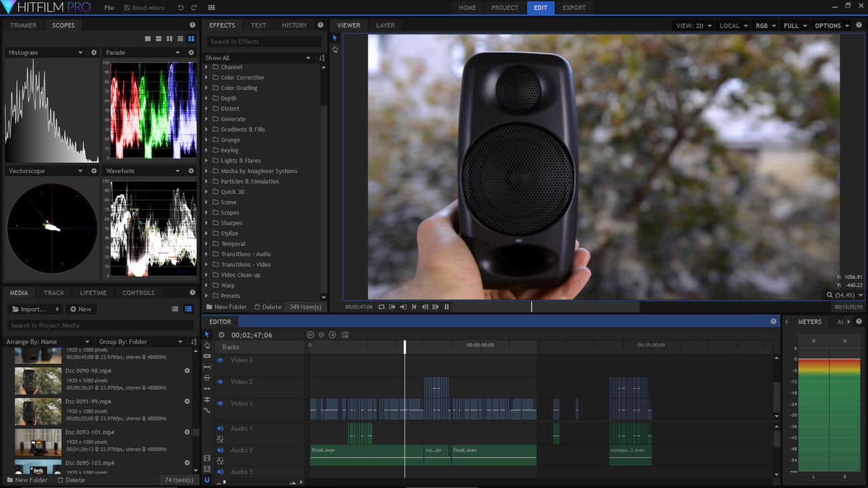Select the Selection arrow tool in the Editor
Image resolution: width=868 pixels, height=488 pixels.
point(207,334)
